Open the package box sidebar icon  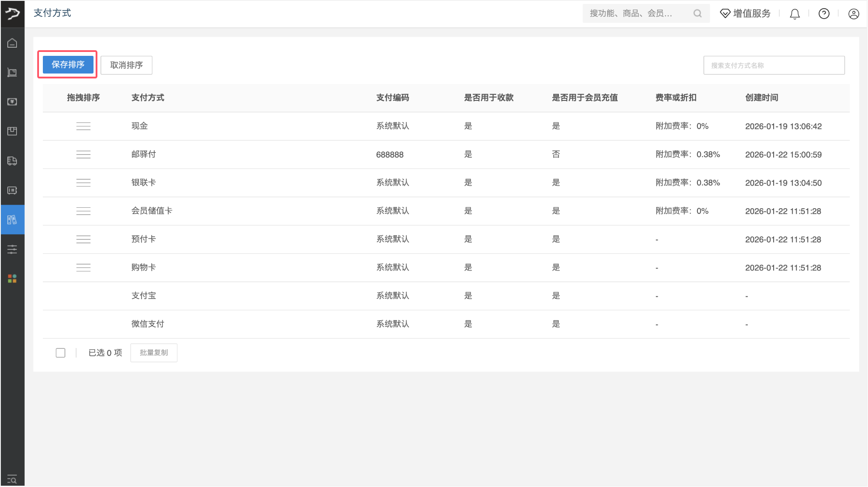point(12,131)
